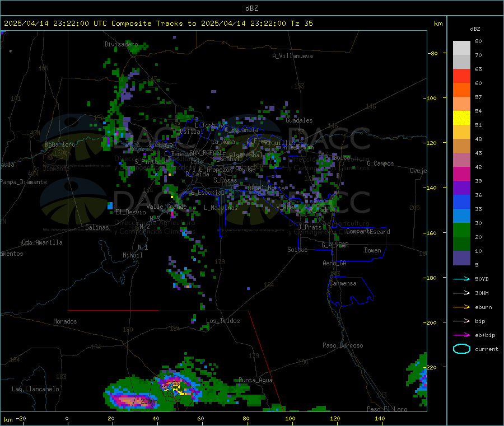
Task: Click the 'L_Malvinas' place label
Action: click(221, 208)
